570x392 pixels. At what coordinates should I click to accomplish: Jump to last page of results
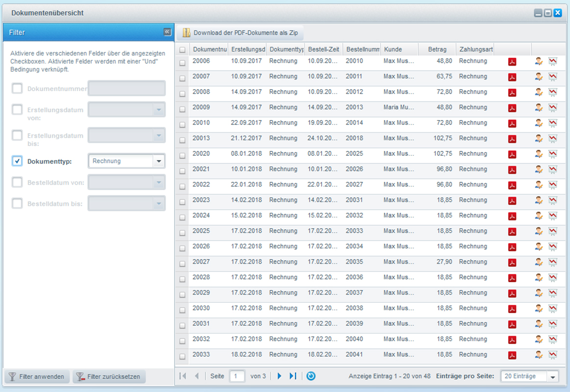click(293, 376)
